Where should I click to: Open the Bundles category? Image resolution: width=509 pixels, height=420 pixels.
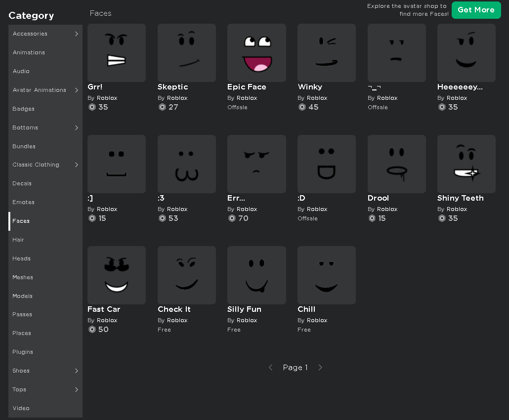click(x=45, y=146)
